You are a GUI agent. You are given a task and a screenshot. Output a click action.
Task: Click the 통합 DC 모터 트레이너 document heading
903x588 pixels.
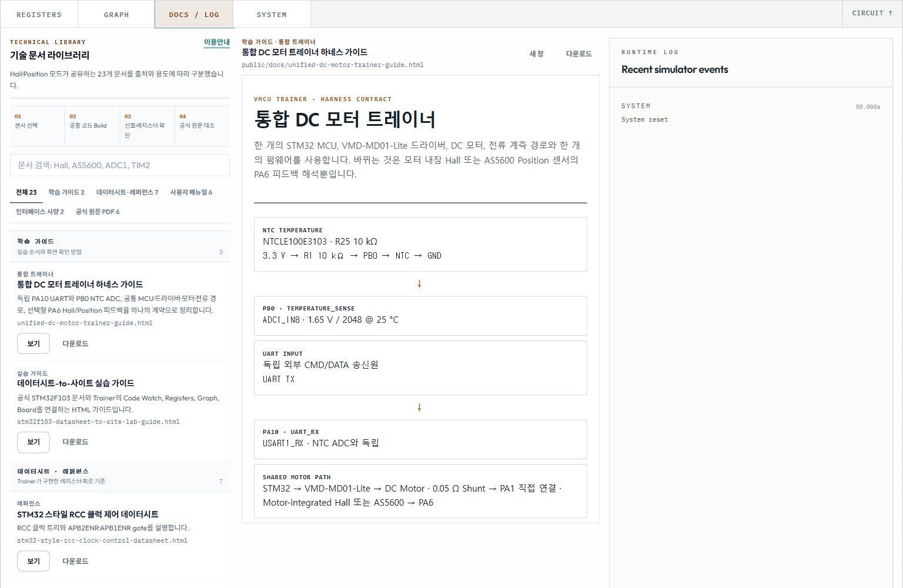click(x=345, y=119)
